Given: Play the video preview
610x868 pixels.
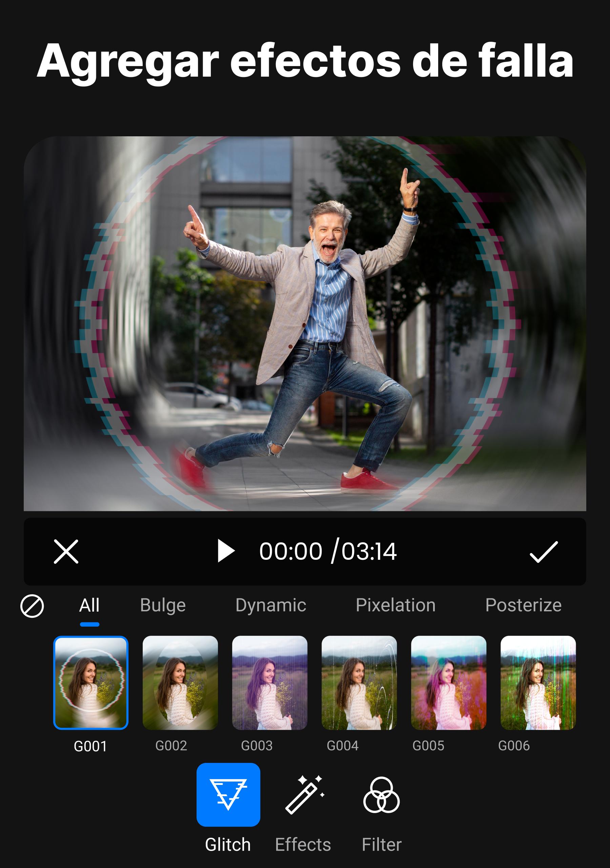Looking at the screenshot, I should pyautogui.click(x=226, y=551).
